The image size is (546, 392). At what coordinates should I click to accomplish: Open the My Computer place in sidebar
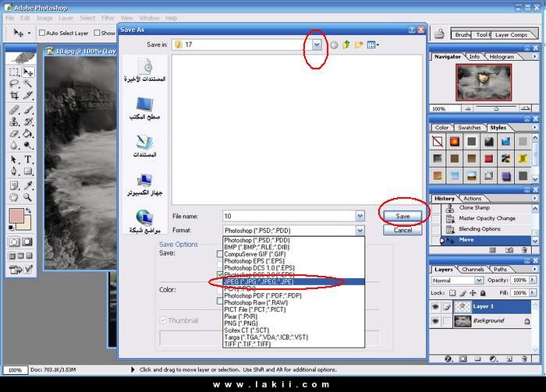(x=144, y=184)
